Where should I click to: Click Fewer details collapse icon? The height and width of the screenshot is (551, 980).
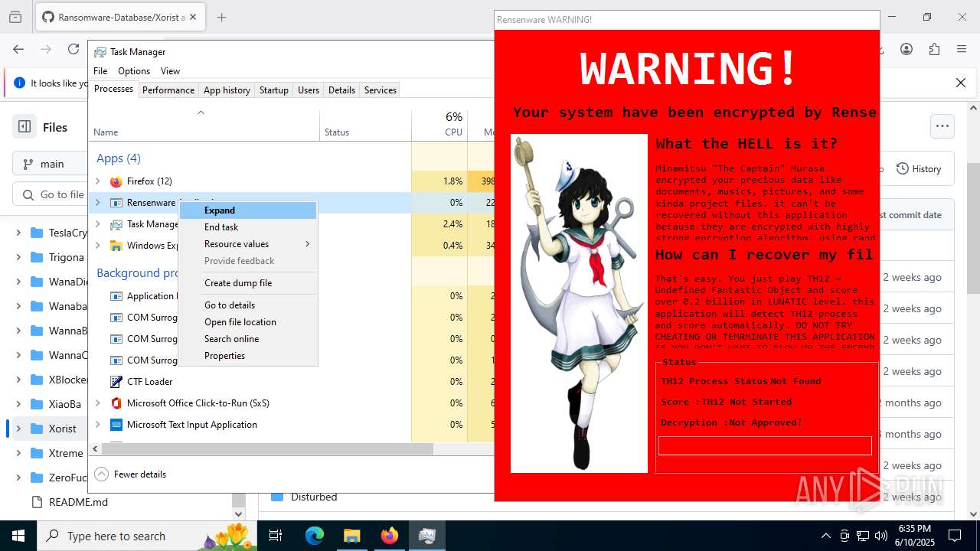tap(102, 474)
